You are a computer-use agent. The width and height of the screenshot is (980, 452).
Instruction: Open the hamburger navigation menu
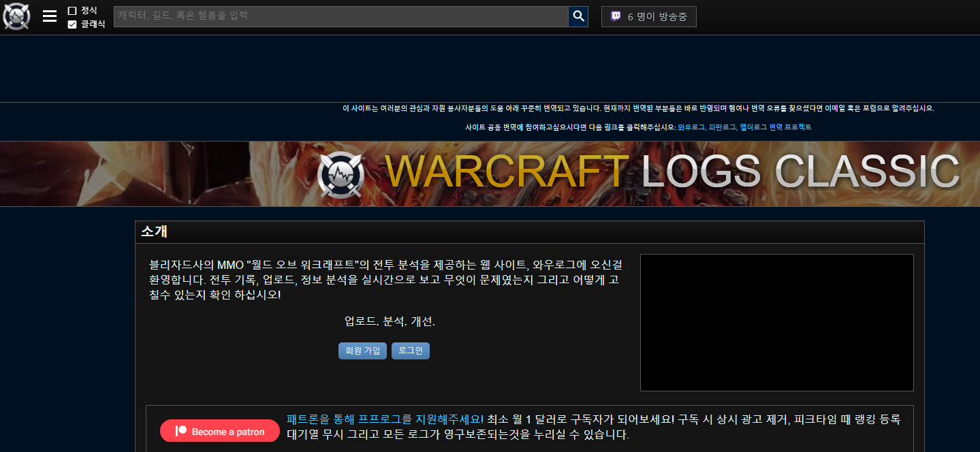click(x=50, y=16)
